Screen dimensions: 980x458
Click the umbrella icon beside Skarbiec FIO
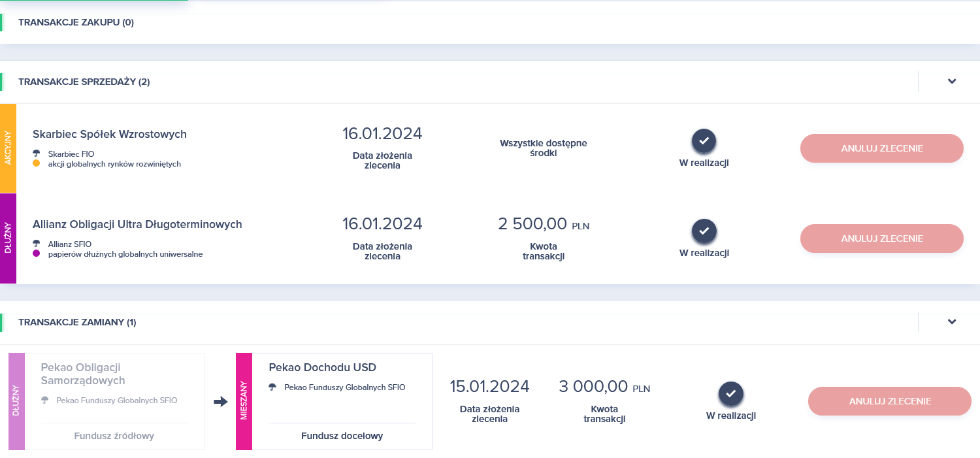(x=37, y=154)
